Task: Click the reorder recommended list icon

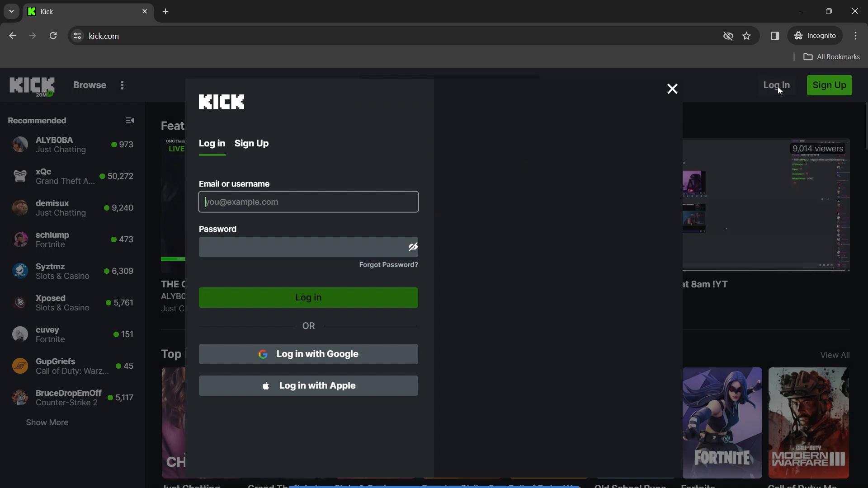Action: pos(130,120)
